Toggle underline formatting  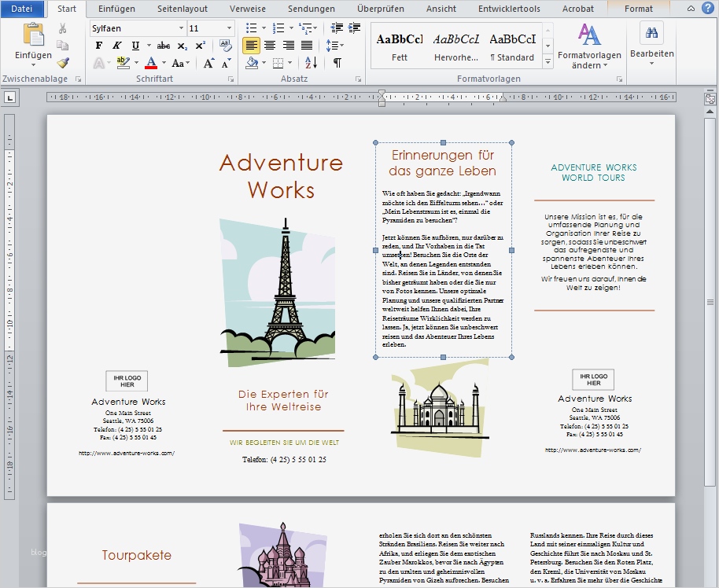click(x=135, y=45)
